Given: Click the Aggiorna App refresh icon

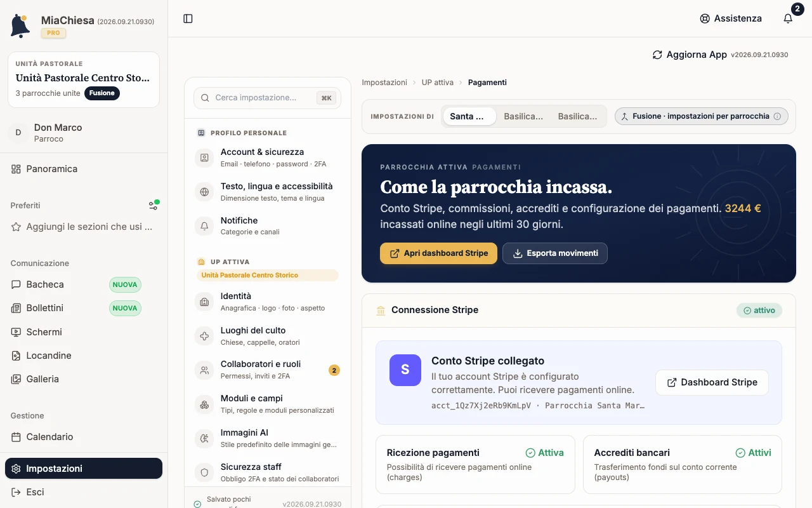Looking at the screenshot, I should click(x=657, y=55).
